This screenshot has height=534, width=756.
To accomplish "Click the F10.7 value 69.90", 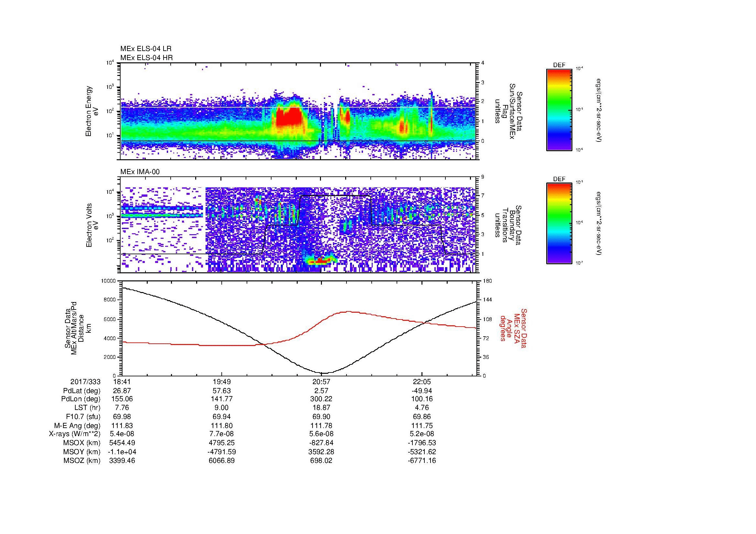I will 321,417.
